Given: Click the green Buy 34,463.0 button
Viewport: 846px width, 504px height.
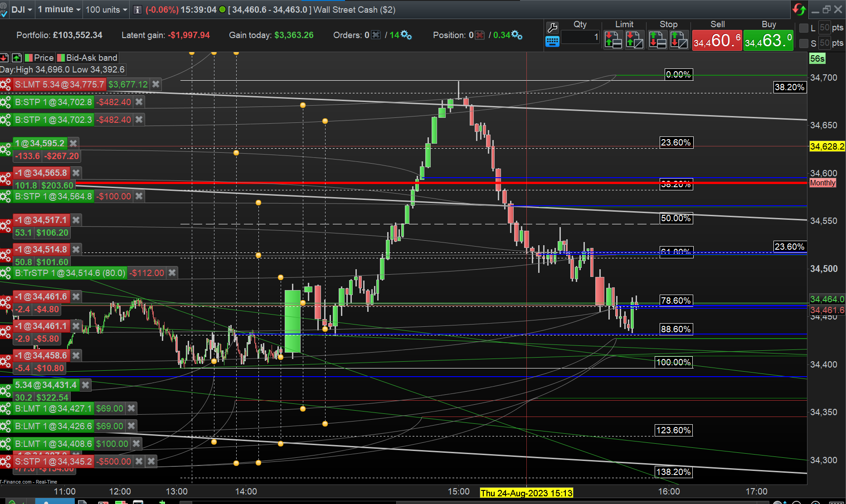Looking at the screenshot, I should 768,40.
